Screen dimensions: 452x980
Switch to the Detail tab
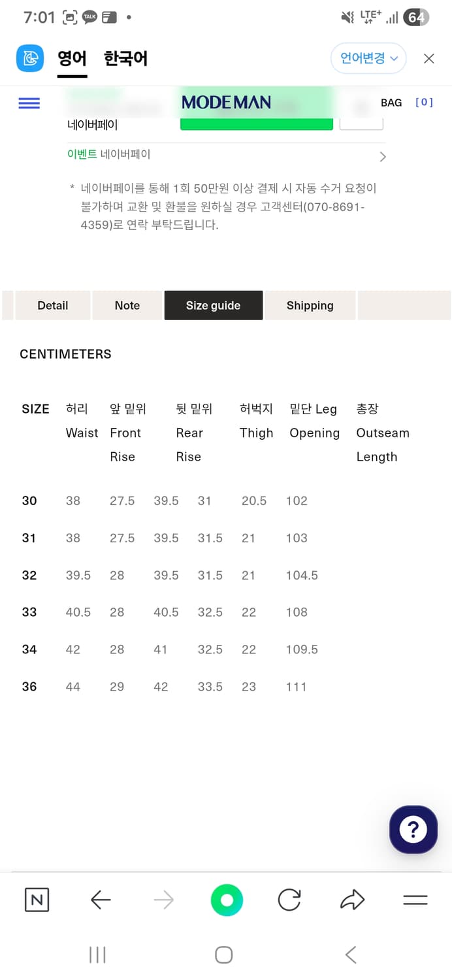pyautogui.click(x=52, y=305)
